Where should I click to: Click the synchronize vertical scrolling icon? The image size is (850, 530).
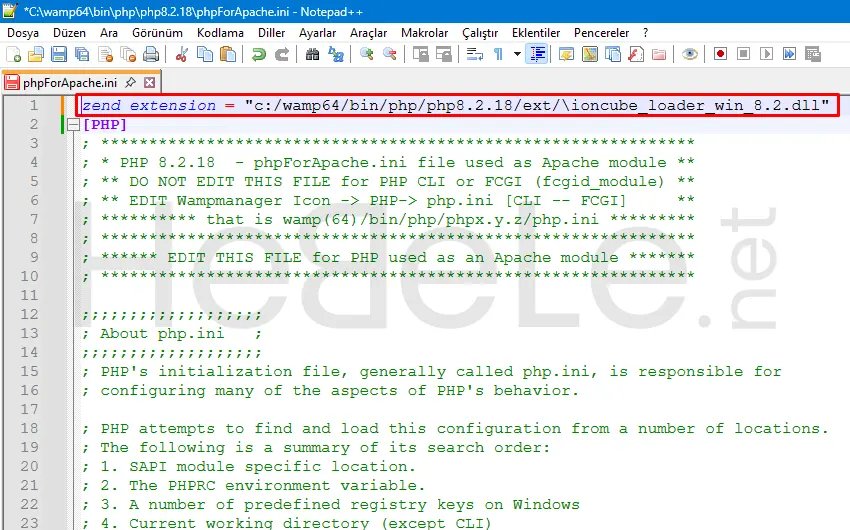coord(420,54)
